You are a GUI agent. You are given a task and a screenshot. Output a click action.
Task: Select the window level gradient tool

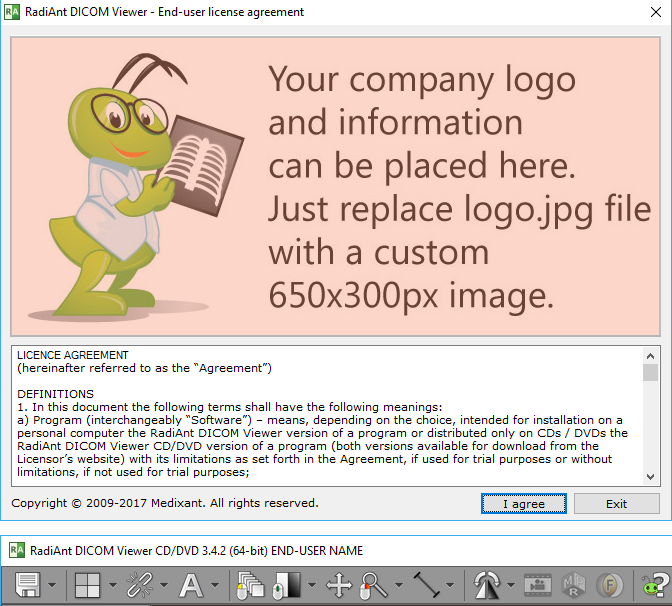click(287, 585)
